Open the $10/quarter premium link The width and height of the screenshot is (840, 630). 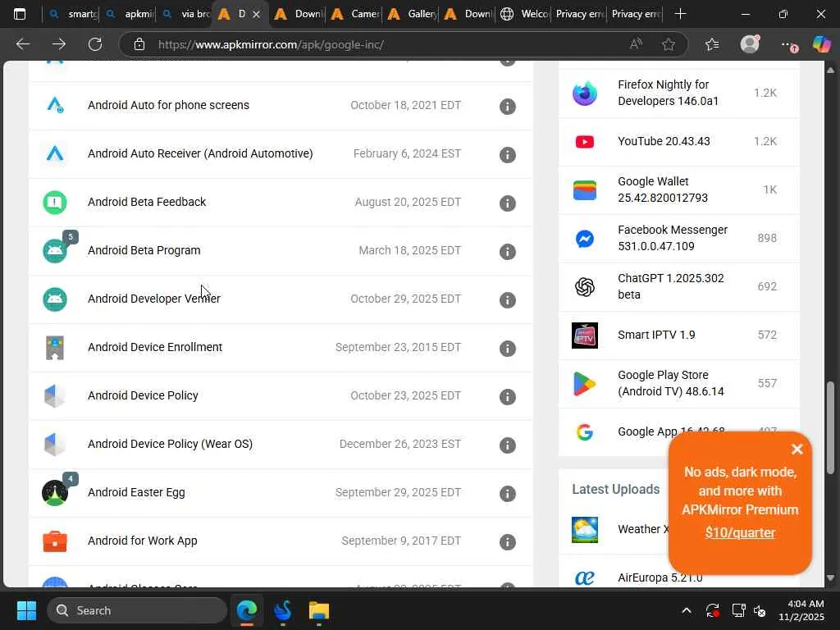[740, 532]
